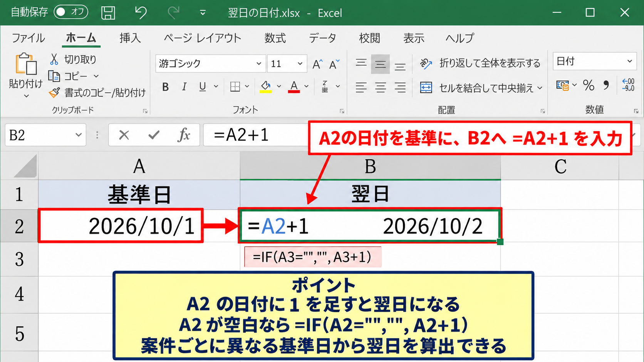Increase font size with larger A icon
This screenshot has height=362, width=644.
click(x=317, y=64)
